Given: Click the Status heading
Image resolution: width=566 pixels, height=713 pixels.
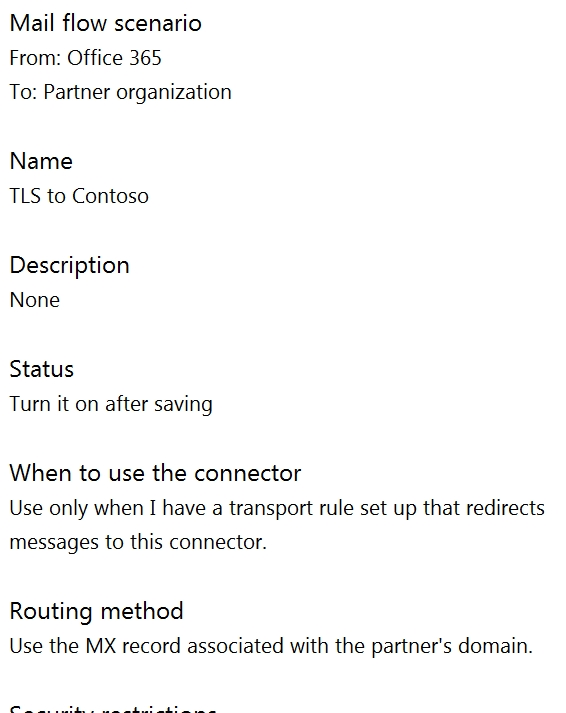Looking at the screenshot, I should pos(41,369).
